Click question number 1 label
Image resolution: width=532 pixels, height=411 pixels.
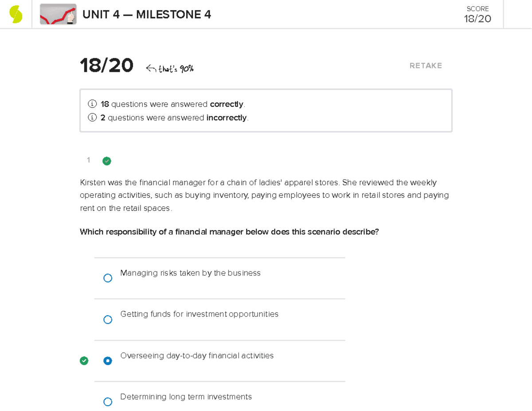88,160
